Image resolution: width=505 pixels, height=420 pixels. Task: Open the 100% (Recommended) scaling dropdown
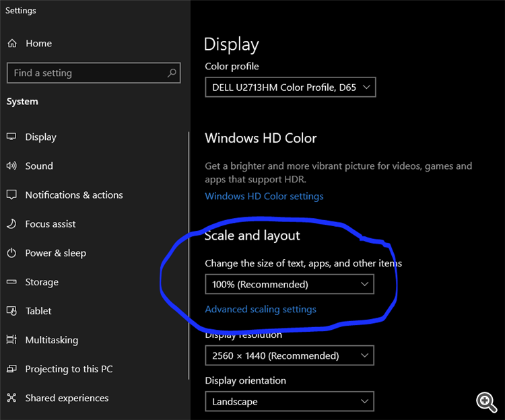point(290,284)
